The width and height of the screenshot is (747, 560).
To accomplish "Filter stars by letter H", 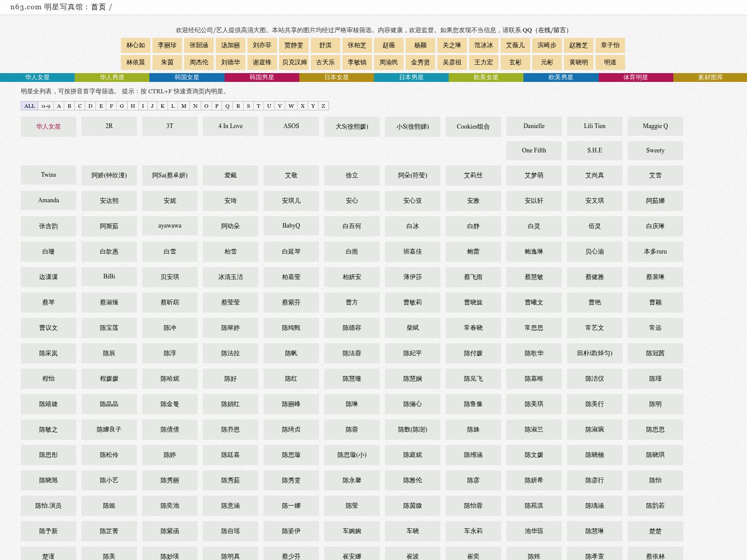I will coord(133,106).
